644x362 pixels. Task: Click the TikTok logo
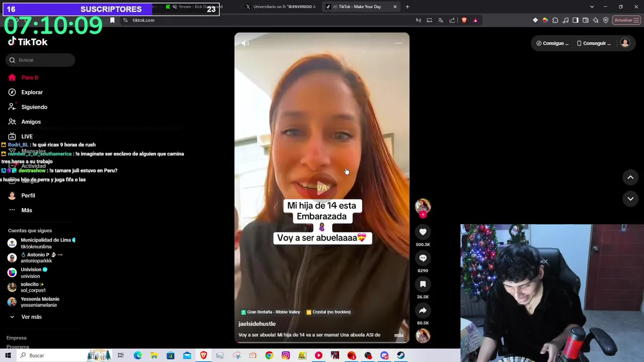tap(28, 42)
